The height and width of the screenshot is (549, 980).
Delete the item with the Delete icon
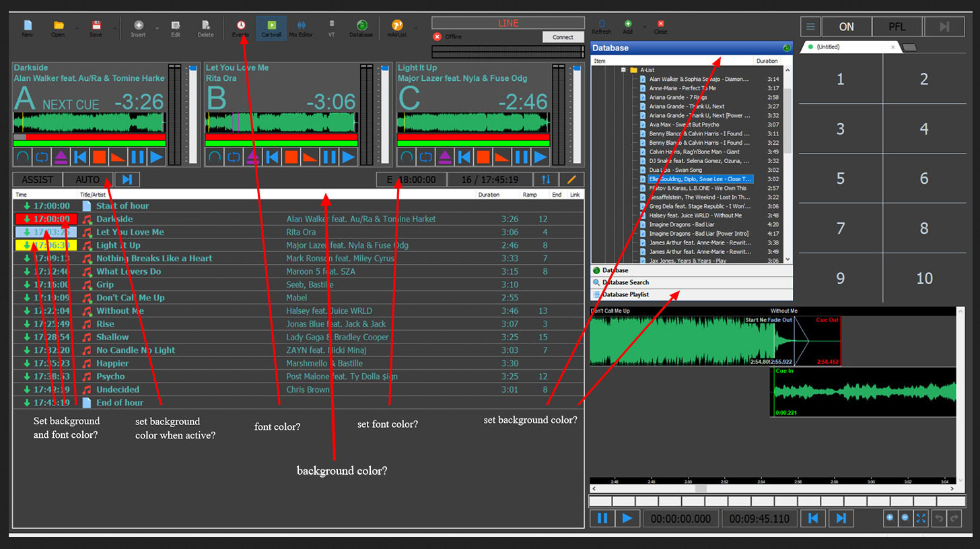click(x=206, y=28)
